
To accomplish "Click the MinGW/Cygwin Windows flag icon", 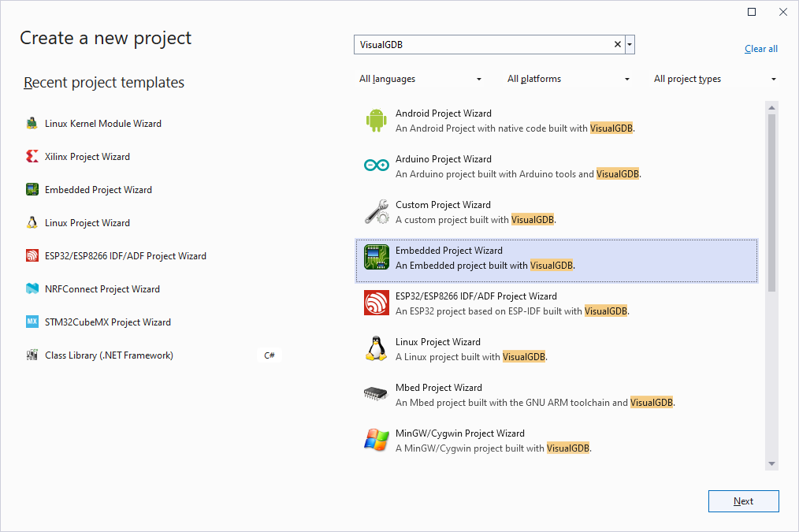I will click(377, 441).
